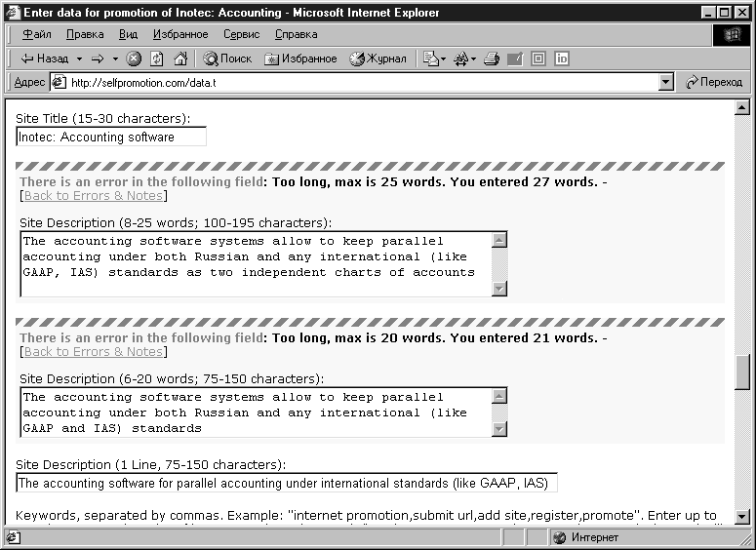756x550 pixels.
Task: Print the page with Print icon
Action: (x=492, y=59)
